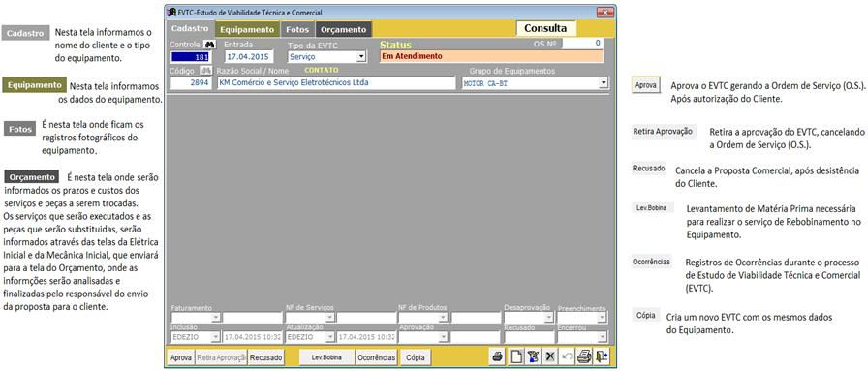Click the NF de Serviços number field
This screenshot has height=371, width=868.
pyautogui.click(x=366, y=318)
